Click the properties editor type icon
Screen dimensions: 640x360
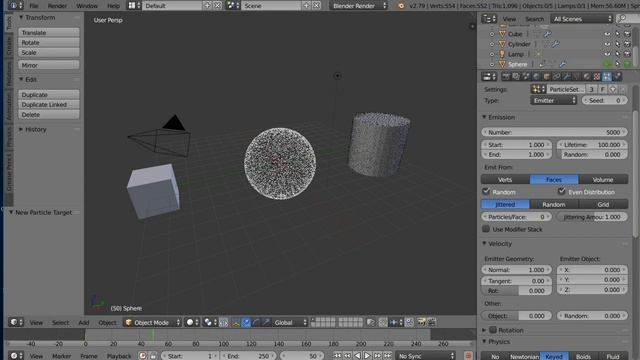coord(489,76)
